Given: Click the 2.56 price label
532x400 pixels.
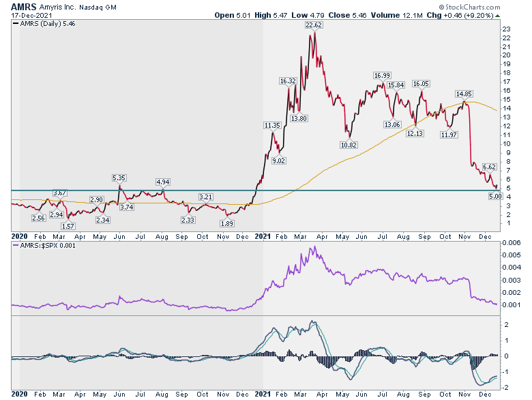Looking at the screenshot, I should coord(38,218).
